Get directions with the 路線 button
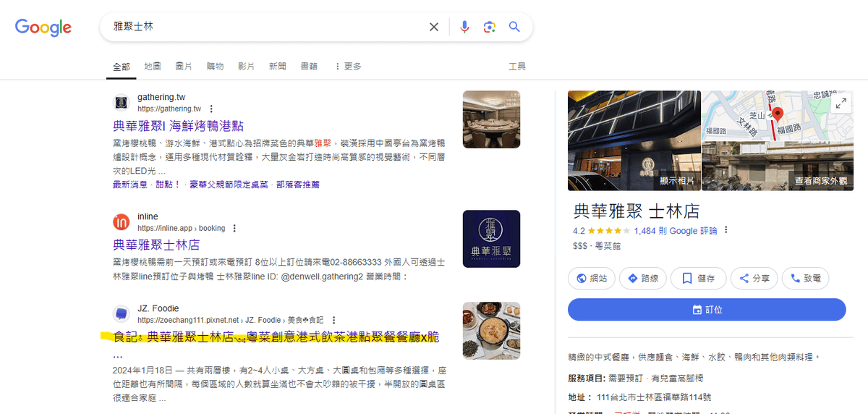 (643, 278)
